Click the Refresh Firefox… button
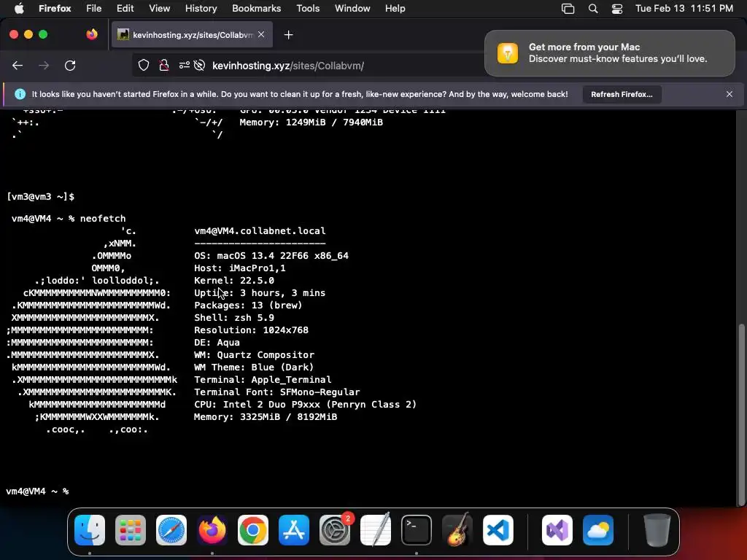This screenshot has width=747, height=560. click(622, 94)
